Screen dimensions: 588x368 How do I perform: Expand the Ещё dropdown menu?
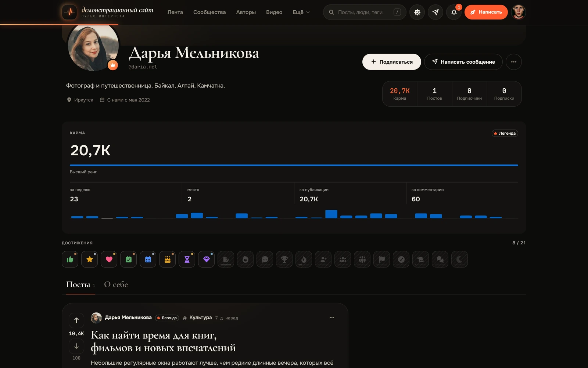coord(301,12)
